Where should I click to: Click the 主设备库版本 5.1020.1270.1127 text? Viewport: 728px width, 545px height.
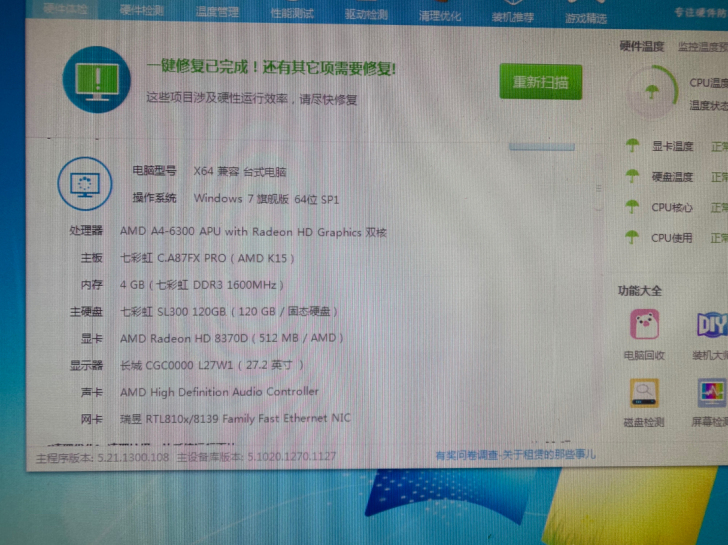256,456
